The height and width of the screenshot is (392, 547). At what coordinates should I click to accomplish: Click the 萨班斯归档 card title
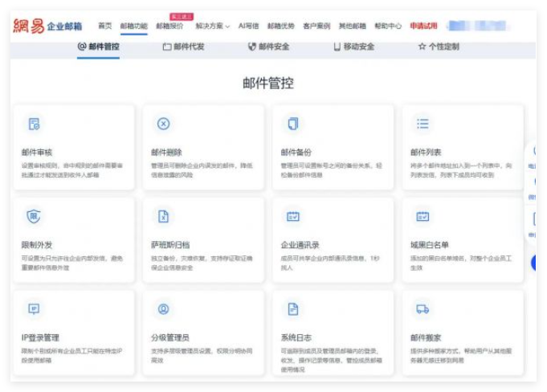[x=170, y=245]
